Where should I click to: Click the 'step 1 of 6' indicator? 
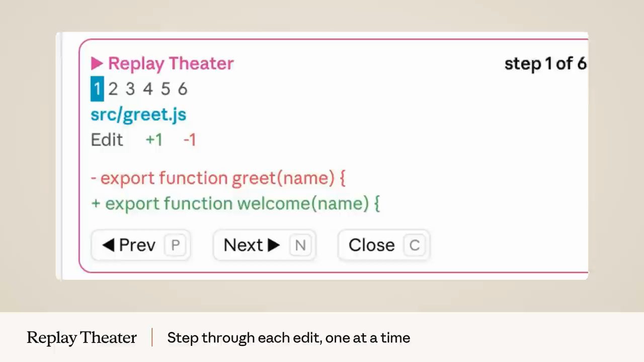[x=545, y=63]
